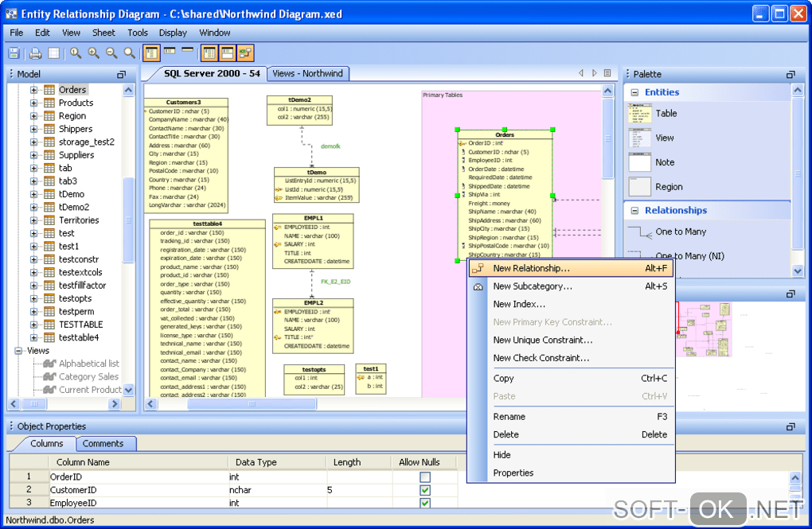The height and width of the screenshot is (529, 812).
Task: Select the Columns tab
Action: click(47, 444)
